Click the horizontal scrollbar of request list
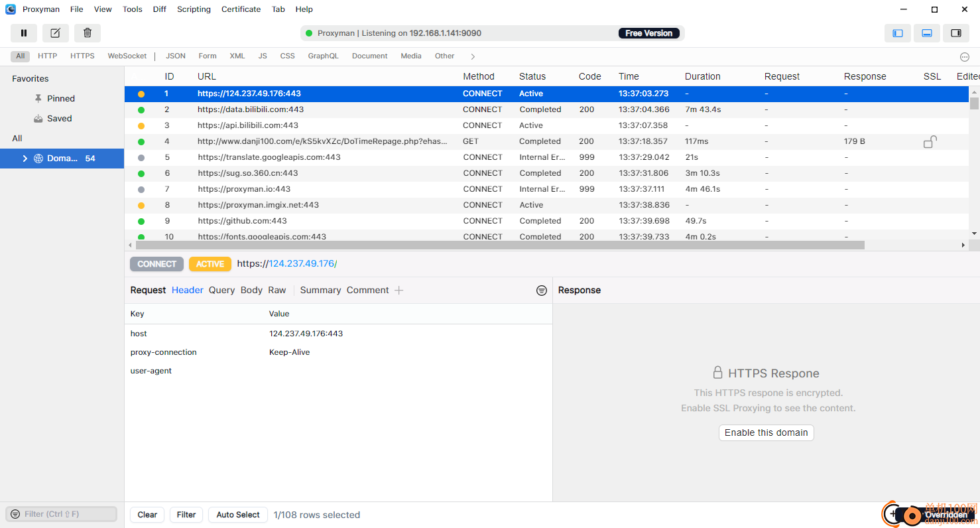This screenshot has height=528, width=980. 500,245
